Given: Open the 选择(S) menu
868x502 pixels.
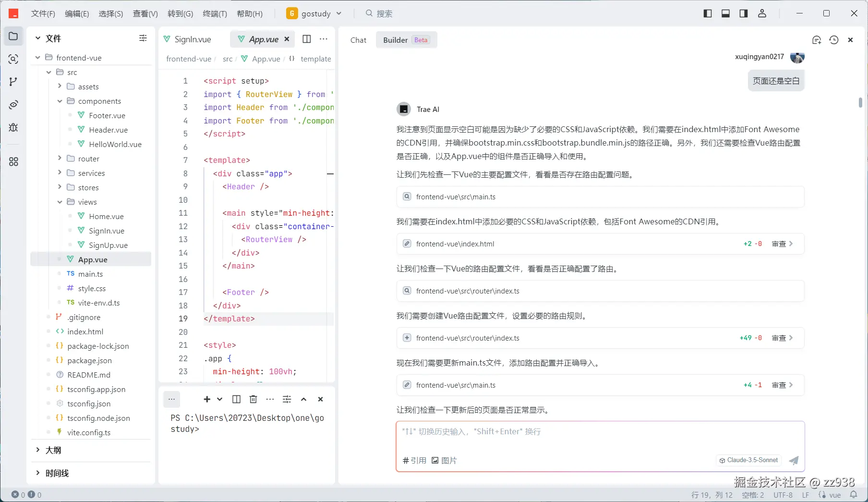Looking at the screenshot, I should [x=111, y=13].
